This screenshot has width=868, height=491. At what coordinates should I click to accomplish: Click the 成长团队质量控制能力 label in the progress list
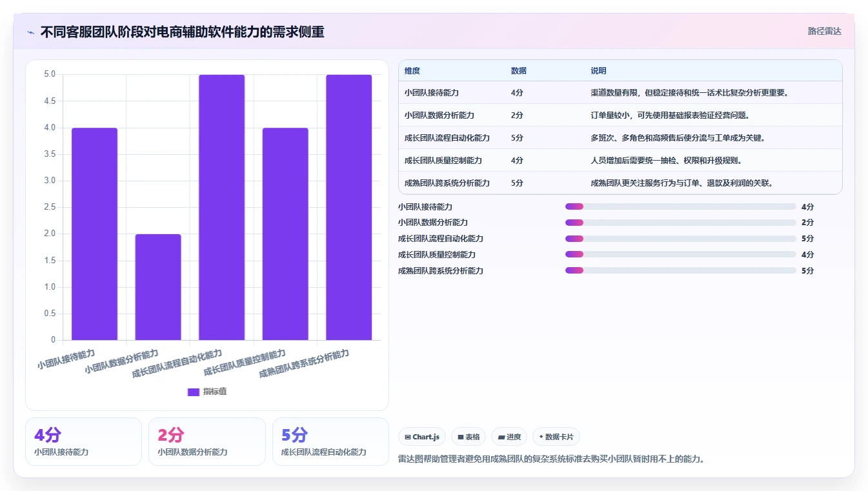437,255
